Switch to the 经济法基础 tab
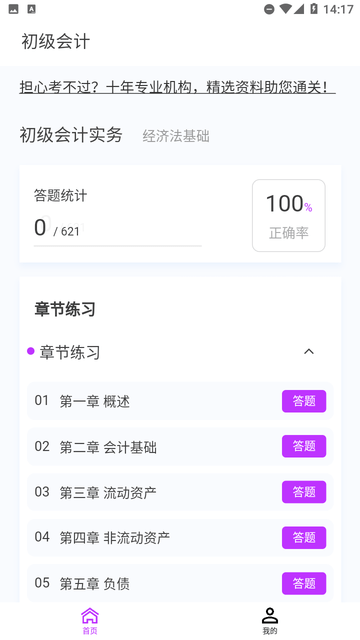This screenshot has height=640, width=360. pyautogui.click(x=176, y=136)
